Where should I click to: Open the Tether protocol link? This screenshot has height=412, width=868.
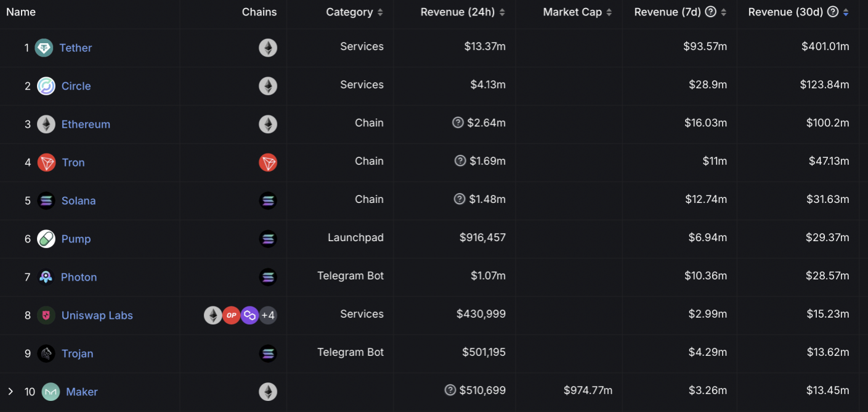click(x=76, y=47)
